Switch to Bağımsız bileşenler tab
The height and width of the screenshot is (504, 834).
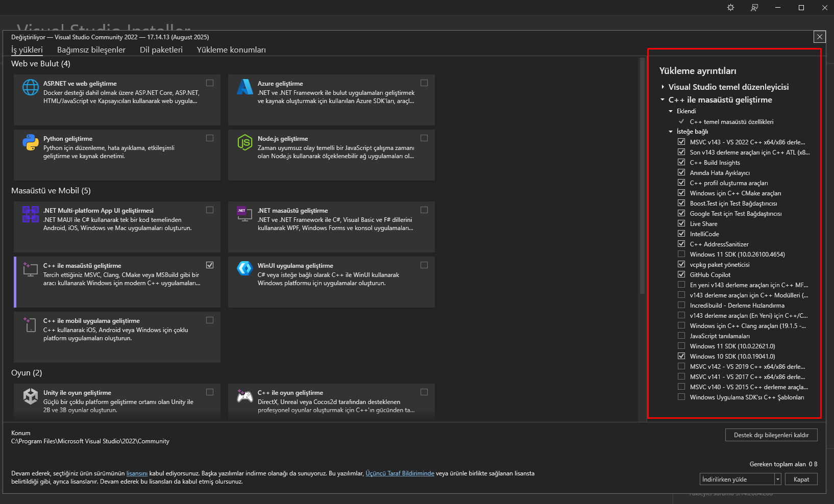pos(91,50)
